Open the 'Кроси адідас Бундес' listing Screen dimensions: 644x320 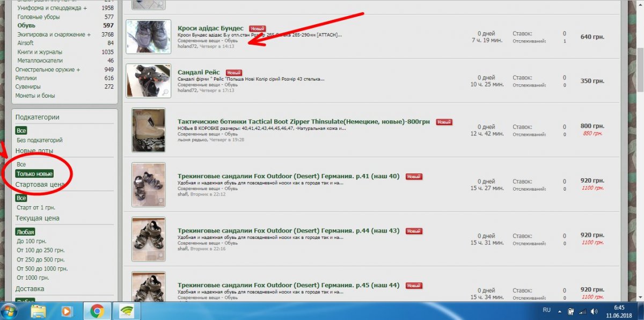210,28
